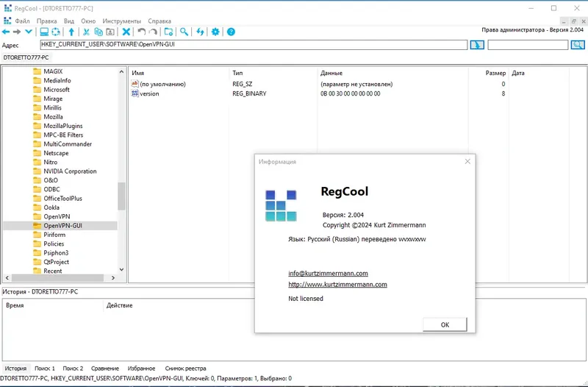Viewport: 588px width, 387px height.
Task: Open the Файл menu
Action: coord(22,21)
